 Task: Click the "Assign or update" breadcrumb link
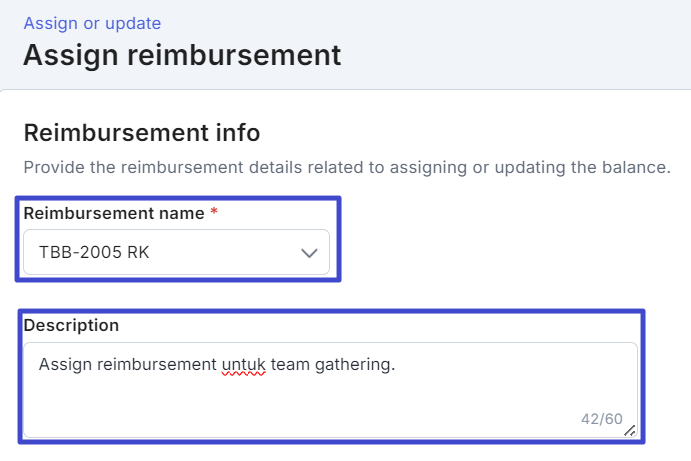92,23
